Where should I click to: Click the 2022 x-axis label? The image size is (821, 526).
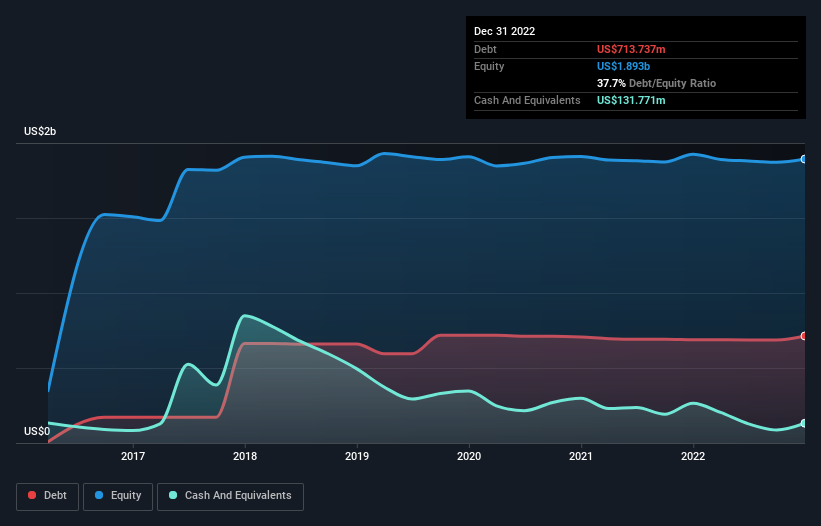(693, 456)
